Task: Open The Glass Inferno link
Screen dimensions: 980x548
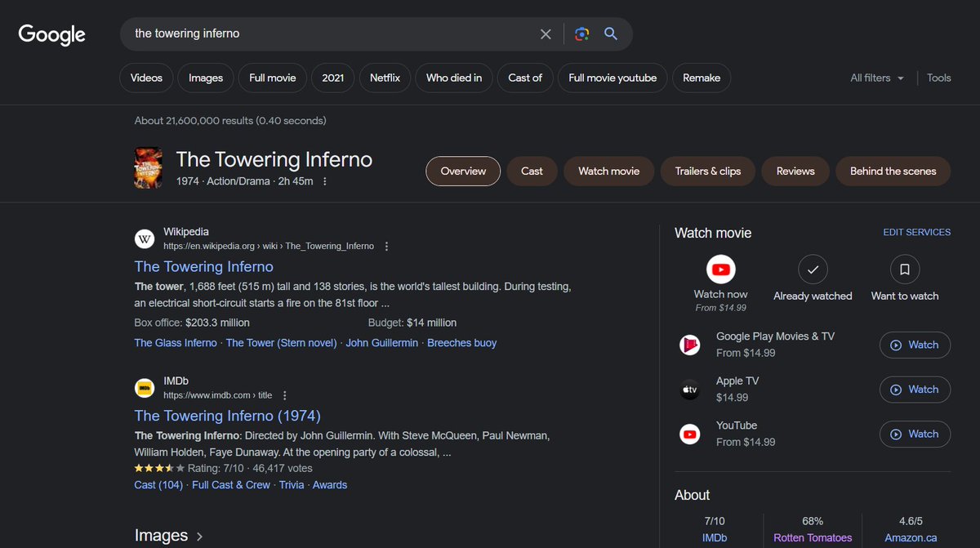Action: (x=176, y=343)
